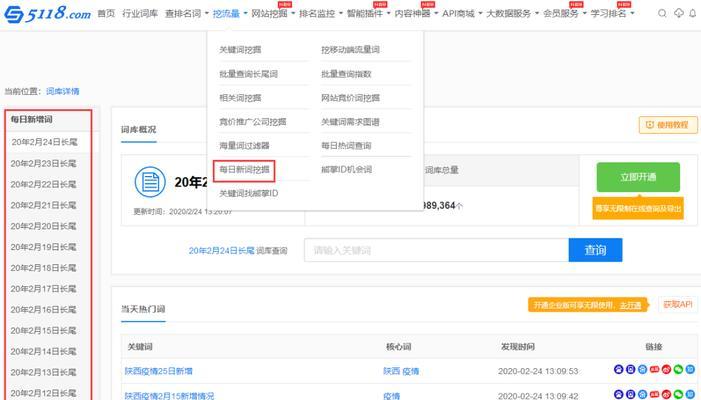Select 每日新词挖掘 menu entry
This screenshot has width=701, height=400.
[244, 169]
